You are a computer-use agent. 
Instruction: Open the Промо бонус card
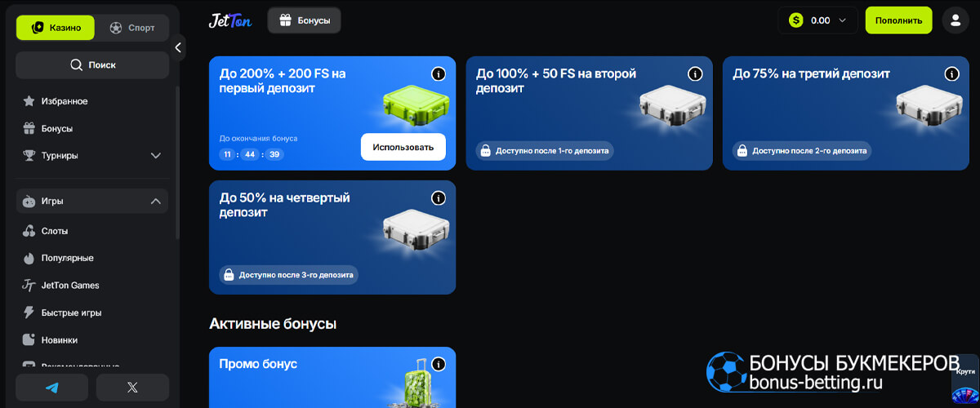click(x=332, y=378)
